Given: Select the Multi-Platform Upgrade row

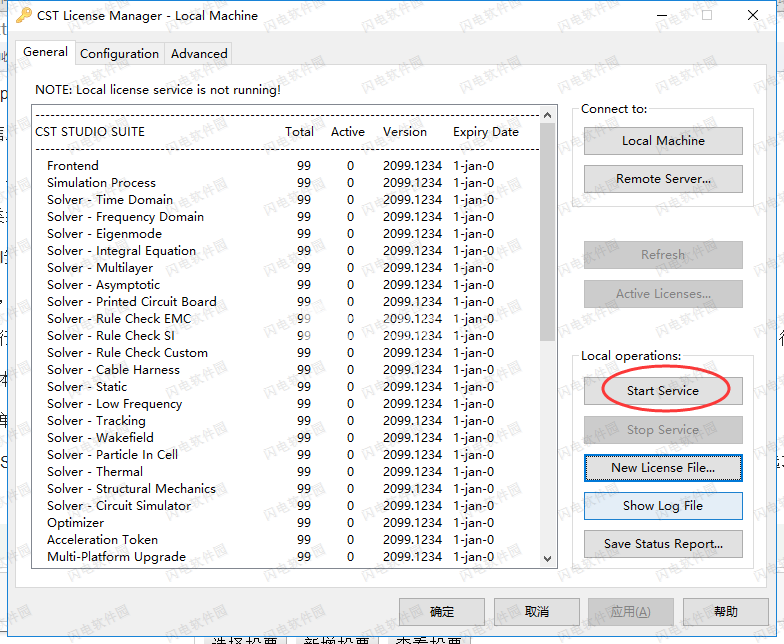Looking at the screenshot, I should [x=270, y=557].
